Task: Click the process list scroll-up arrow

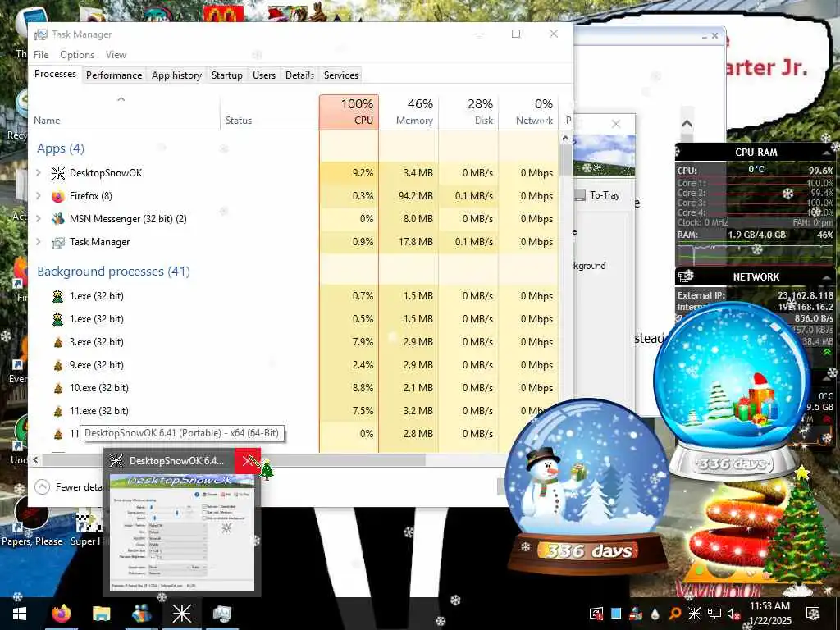Action: click(565, 138)
